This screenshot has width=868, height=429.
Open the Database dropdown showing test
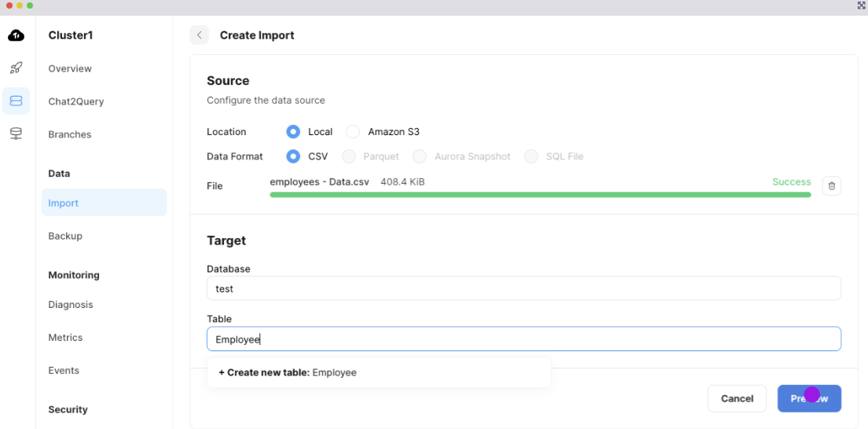coord(523,288)
